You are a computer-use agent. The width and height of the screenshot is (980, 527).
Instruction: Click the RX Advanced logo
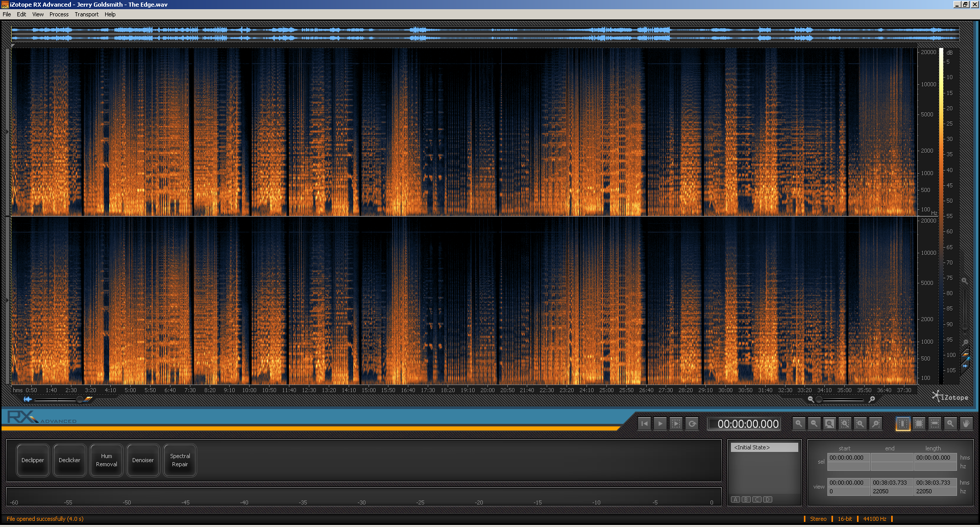(x=42, y=417)
